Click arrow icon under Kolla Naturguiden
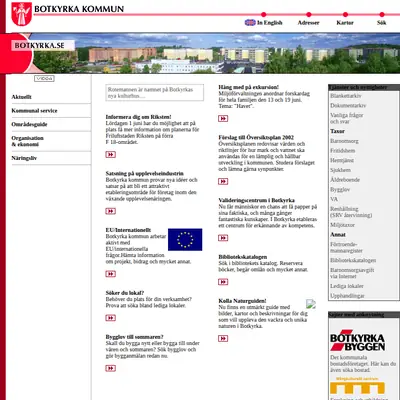The width and height of the screenshot is (400, 400). click(223, 338)
